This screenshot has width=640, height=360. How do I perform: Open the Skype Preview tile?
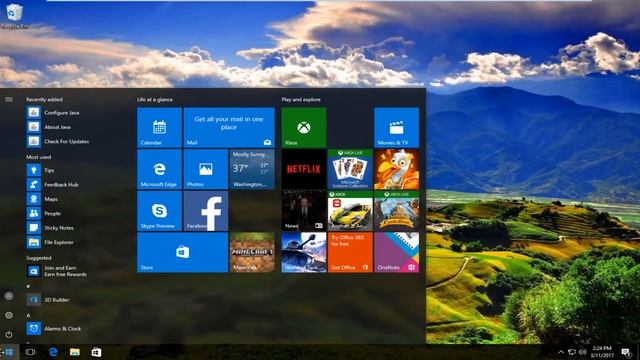(159, 211)
